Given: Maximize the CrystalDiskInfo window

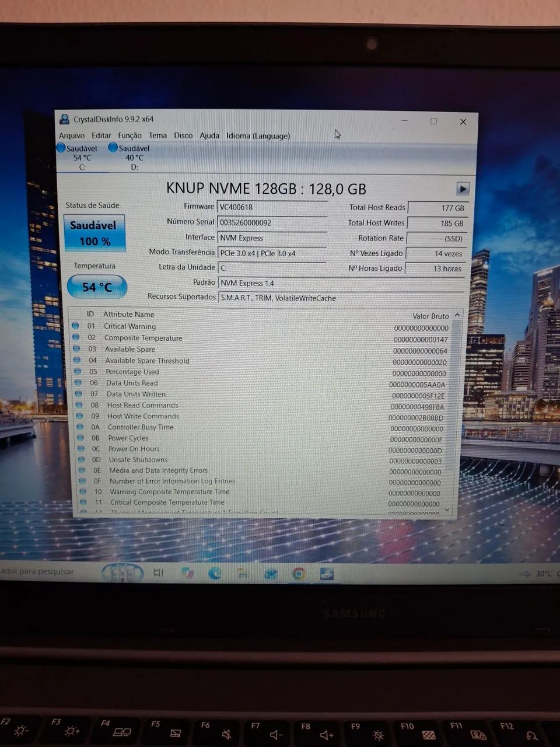Looking at the screenshot, I should click(433, 121).
